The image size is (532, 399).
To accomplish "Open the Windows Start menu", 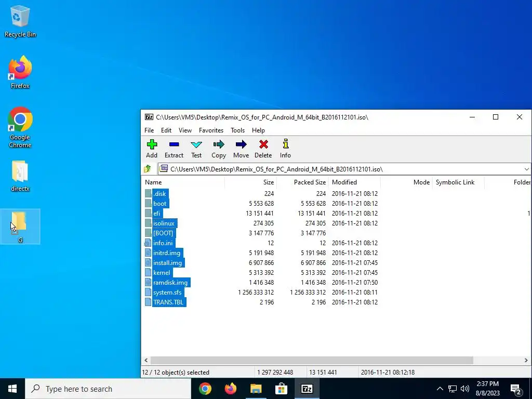I will coord(12,389).
